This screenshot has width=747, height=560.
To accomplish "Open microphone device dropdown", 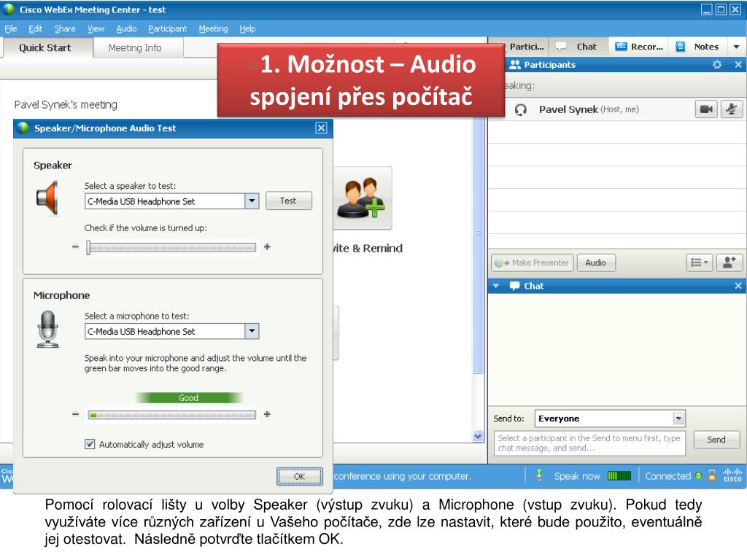I will pyautogui.click(x=252, y=331).
